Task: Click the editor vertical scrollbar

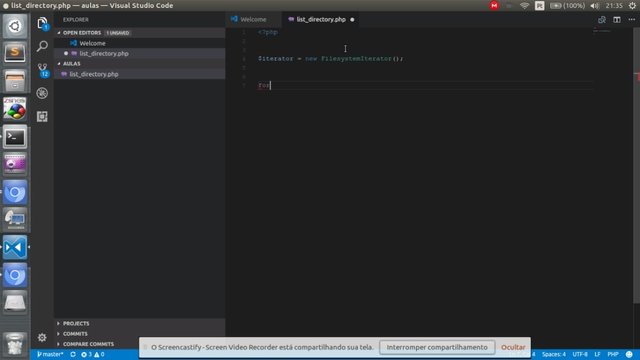Action: coord(636,165)
